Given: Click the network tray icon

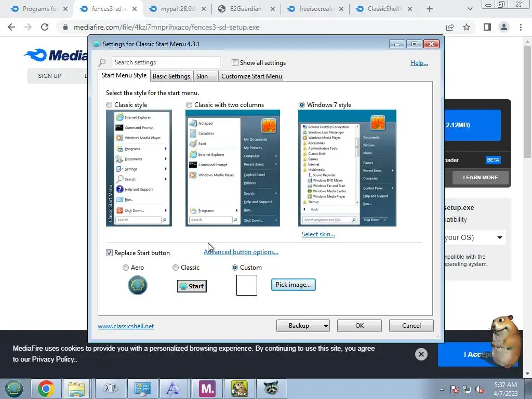Looking at the screenshot, I should [x=467, y=390].
